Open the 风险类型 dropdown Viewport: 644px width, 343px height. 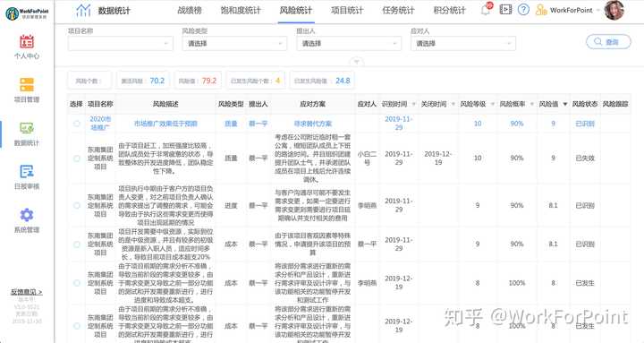pyautogui.click(x=234, y=43)
